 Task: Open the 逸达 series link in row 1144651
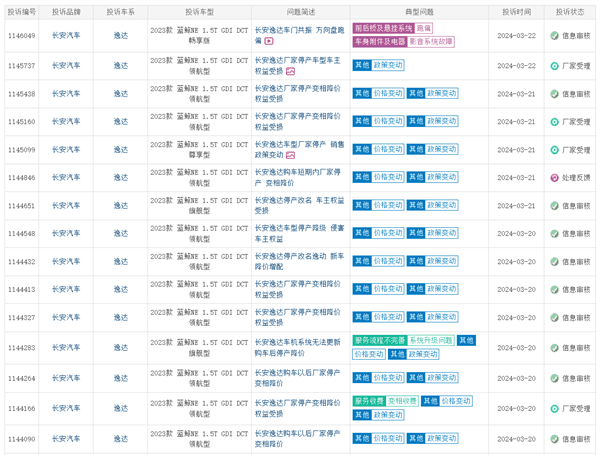pos(120,206)
